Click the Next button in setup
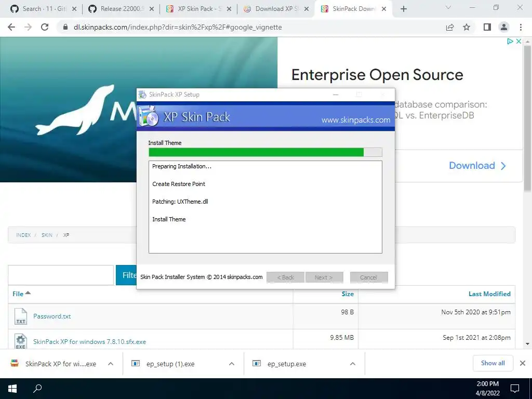This screenshot has width=532, height=399. pyautogui.click(x=324, y=277)
